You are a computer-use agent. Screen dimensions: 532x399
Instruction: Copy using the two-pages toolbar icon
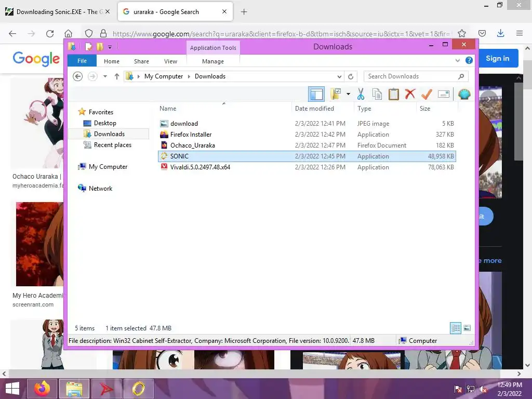click(377, 94)
